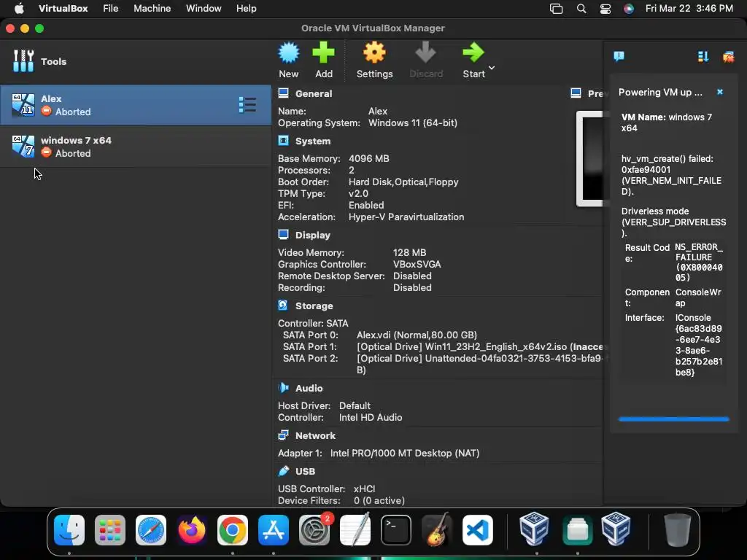Open the File menu

click(111, 9)
